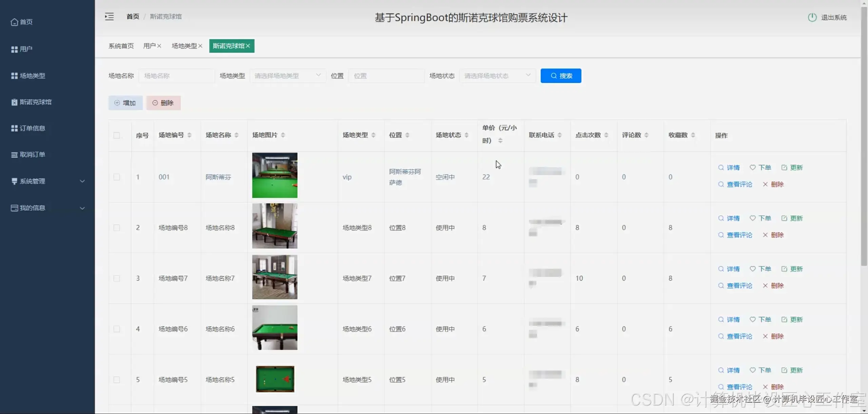
Task: Click the heart icon to 下单 row 1
Action: [753, 167]
